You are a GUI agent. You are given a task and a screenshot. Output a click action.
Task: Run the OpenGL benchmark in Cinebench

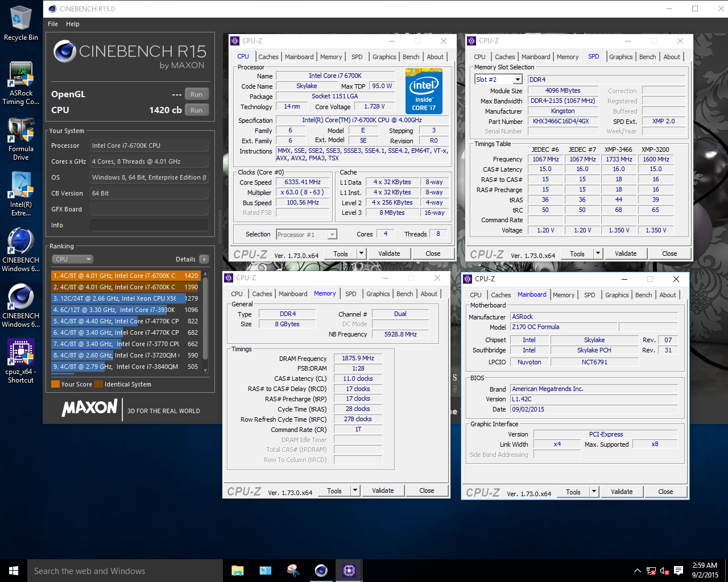point(197,94)
